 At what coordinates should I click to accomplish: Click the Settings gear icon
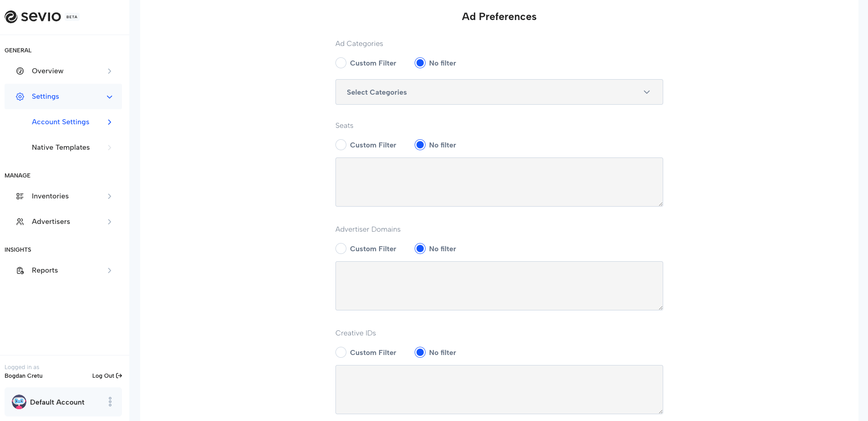click(20, 96)
